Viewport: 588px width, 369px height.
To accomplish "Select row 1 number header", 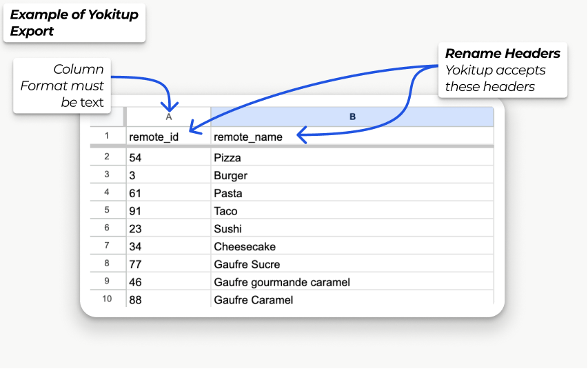I will click(107, 137).
